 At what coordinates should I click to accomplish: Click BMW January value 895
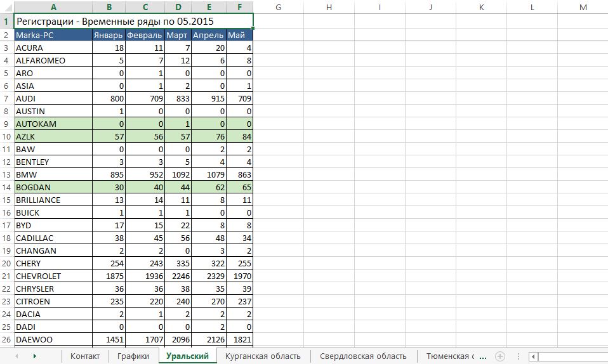tap(109, 174)
